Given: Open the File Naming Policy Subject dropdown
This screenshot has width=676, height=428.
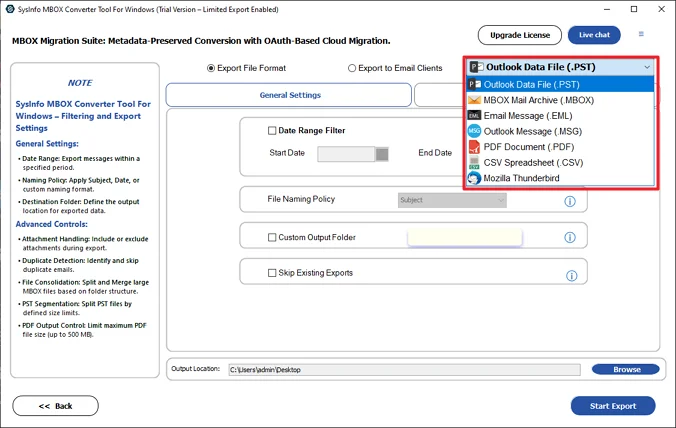Looking at the screenshot, I should coord(452,200).
